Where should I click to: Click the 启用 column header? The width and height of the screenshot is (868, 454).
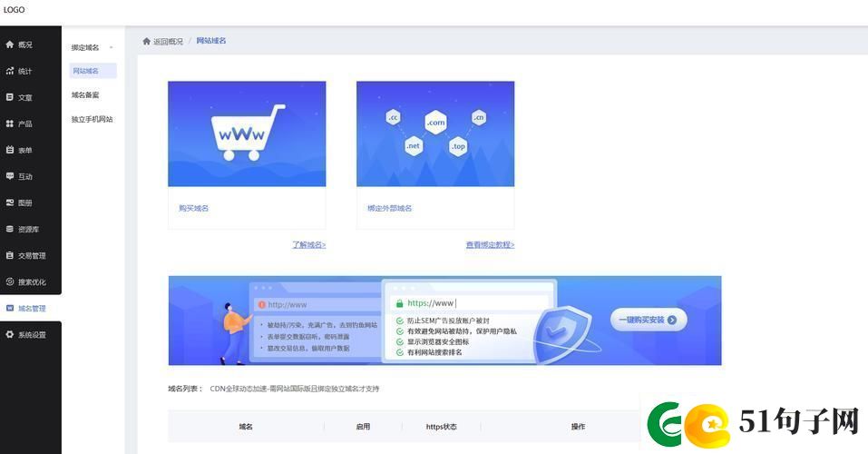click(x=363, y=426)
